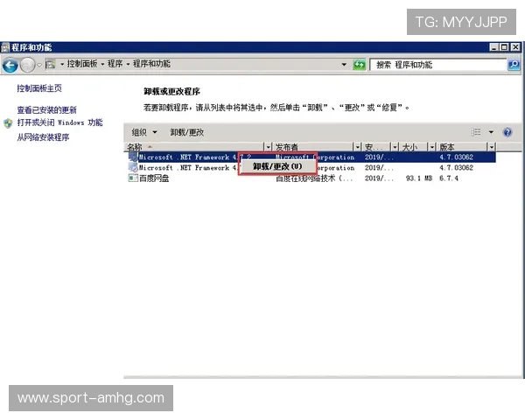Click the 程序和功能 title bar icon

click(x=5, y=47)
